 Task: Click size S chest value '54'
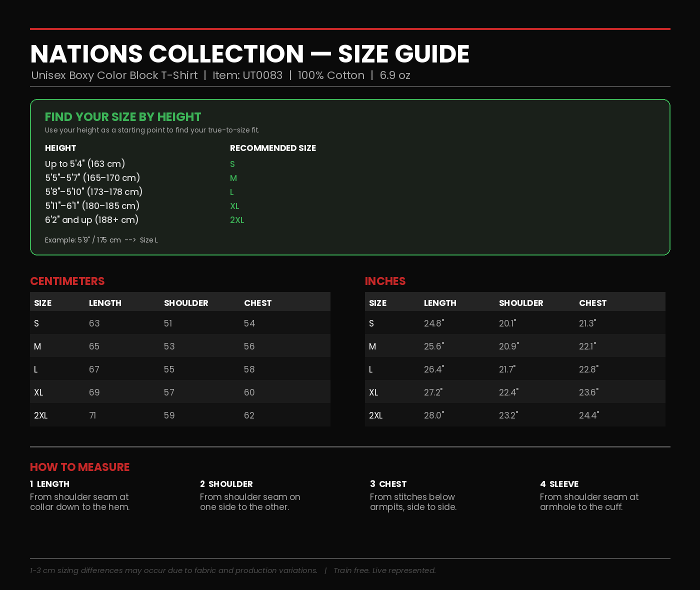coord(249,323)
